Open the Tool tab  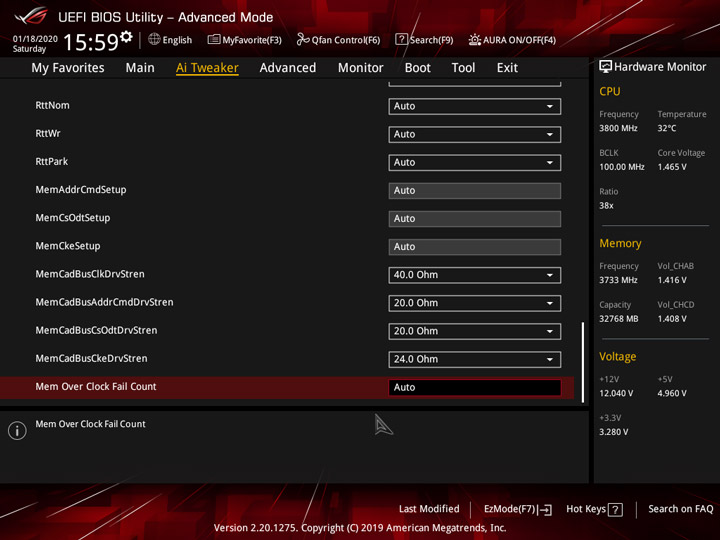pos(463,68)
